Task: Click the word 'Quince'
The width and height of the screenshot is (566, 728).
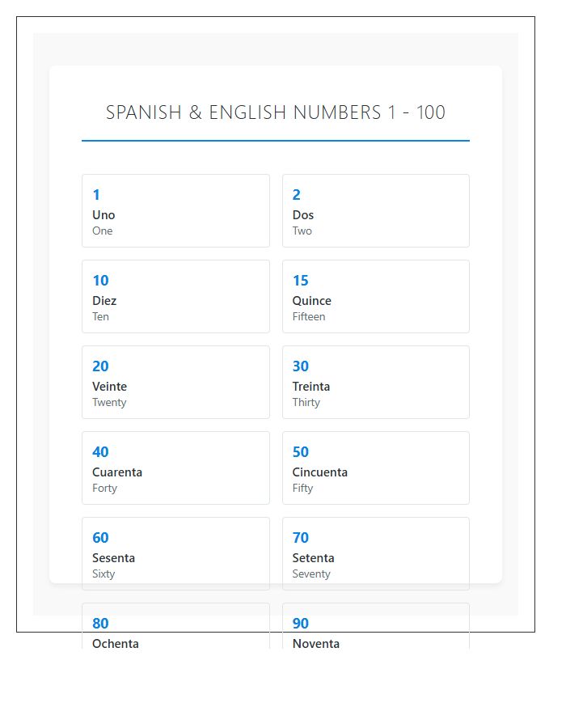Action: 312,301
